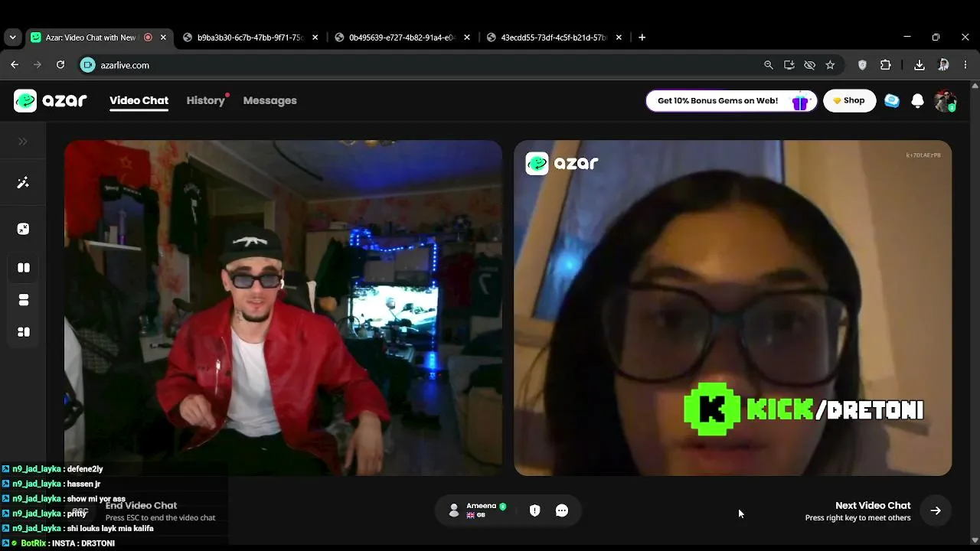Screen dimensions: 980x551
Task: Switch to the 0b495639 browser tab
Action: pyautogui.click(x=403, y=37)
